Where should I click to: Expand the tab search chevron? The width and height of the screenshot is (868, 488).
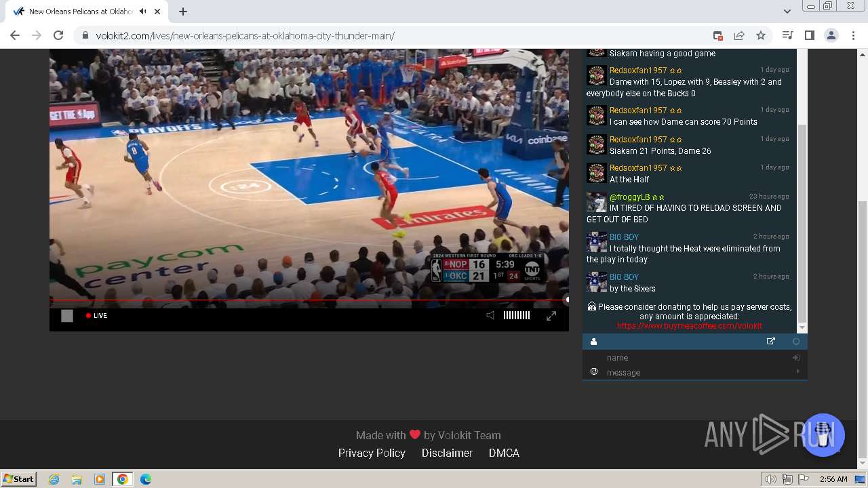click(787, 12)
